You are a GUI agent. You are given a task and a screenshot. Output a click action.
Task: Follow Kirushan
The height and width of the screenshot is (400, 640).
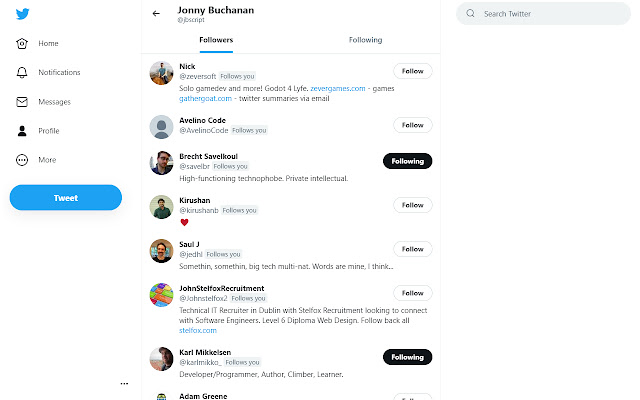[x=412, y=205]
